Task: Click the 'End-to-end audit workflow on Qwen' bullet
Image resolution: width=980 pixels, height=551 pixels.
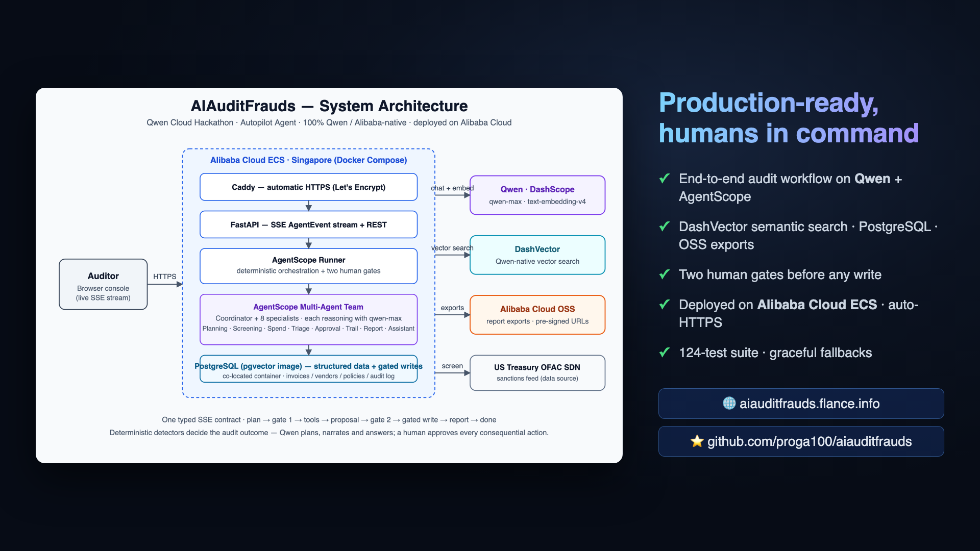Action: pos(791,188)
